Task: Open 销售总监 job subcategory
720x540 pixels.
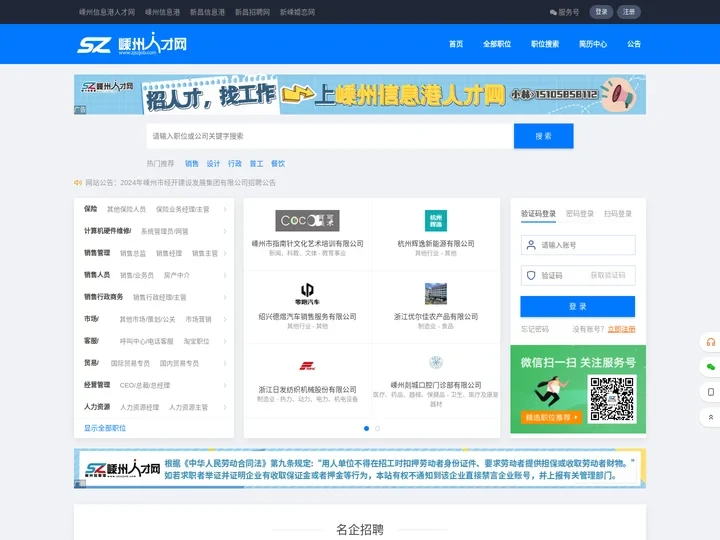Action: 133,253
